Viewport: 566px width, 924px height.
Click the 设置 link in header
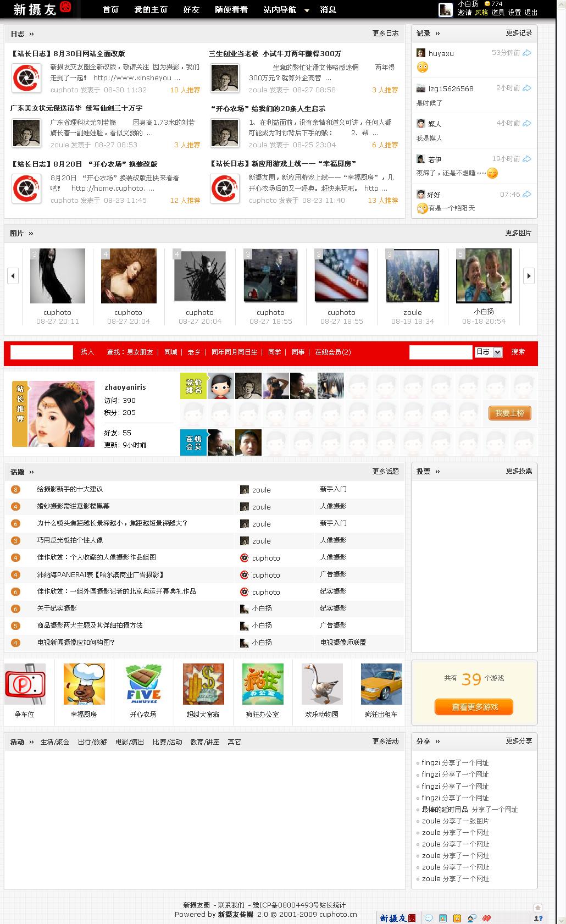[x=515, y=13]
